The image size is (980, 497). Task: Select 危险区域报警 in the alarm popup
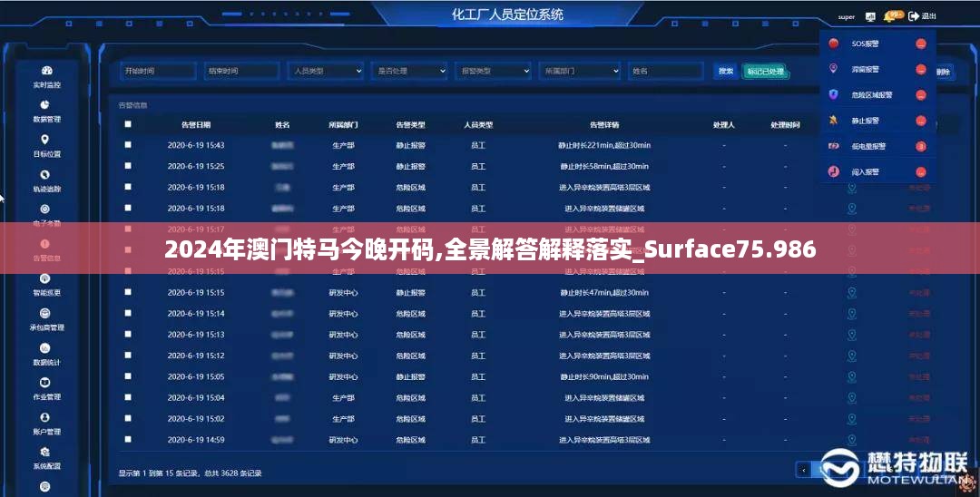pos(877,95)
